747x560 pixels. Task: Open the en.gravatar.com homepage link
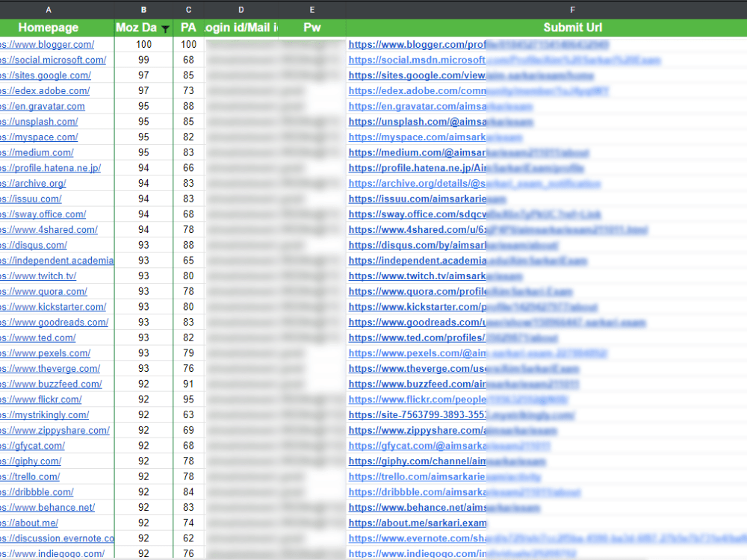pos(43,106)
